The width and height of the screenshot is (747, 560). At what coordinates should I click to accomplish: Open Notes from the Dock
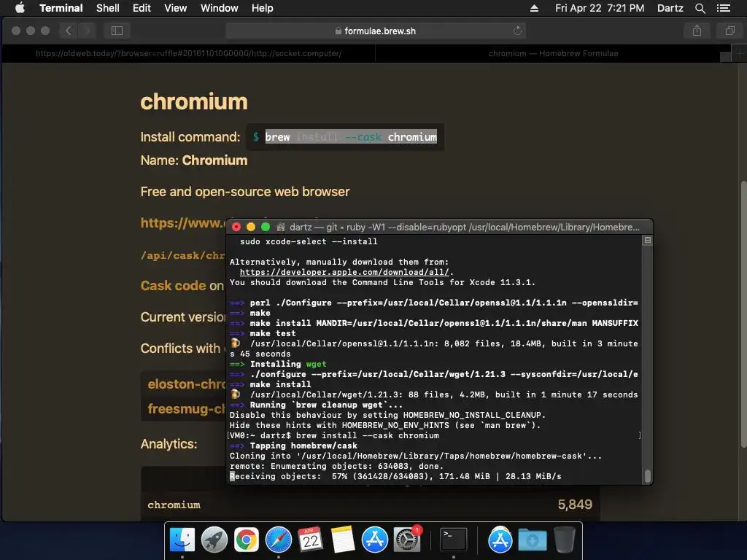click(x=343, y=540)
